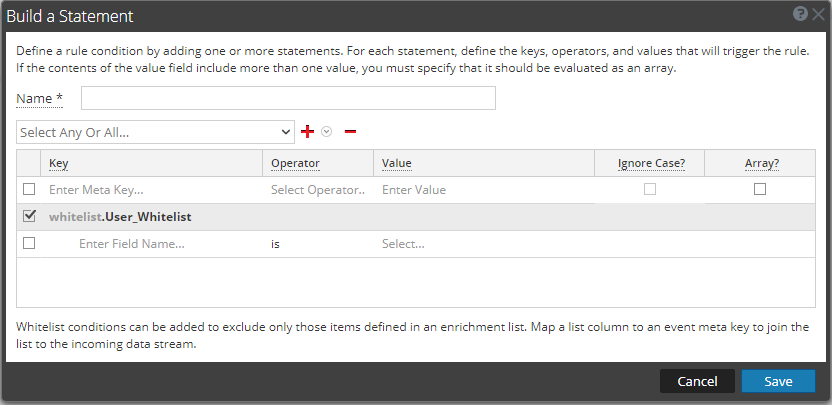Tick the checkbox for the Enter Meta Key row

click(x=29, y=189)
